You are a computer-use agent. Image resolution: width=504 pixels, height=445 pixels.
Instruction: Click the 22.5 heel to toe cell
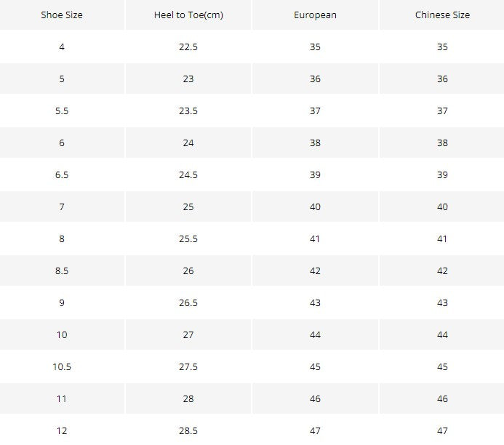(x=188, y=47)
